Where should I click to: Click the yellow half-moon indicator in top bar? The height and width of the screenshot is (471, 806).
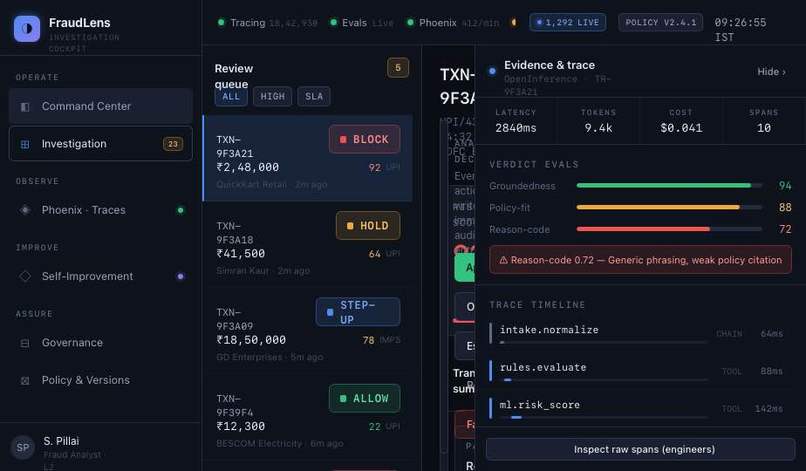(x=513, y=23)
